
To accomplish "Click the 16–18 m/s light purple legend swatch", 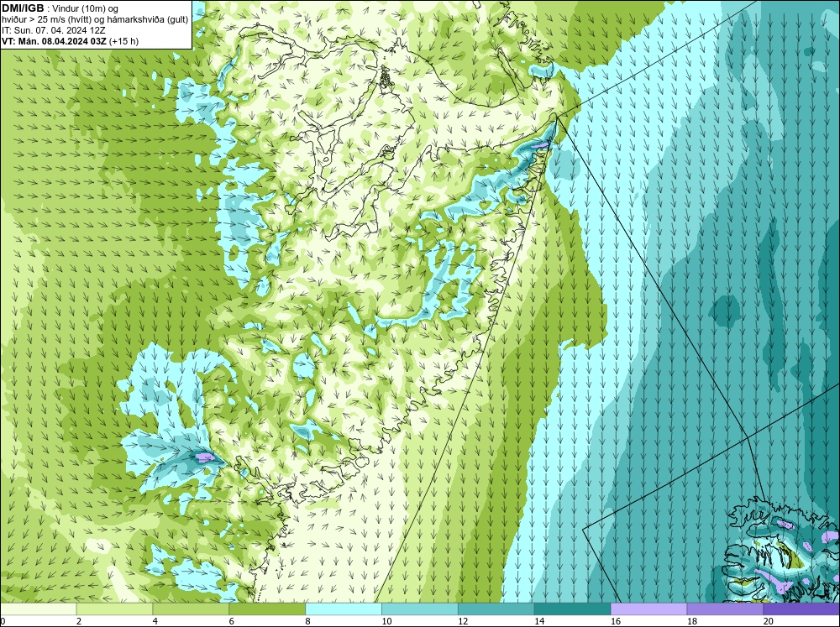I will tap(648, 609).
